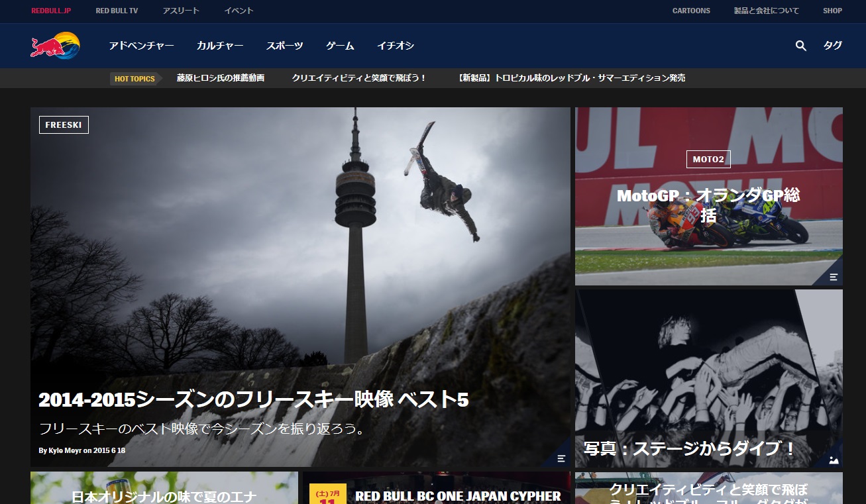Open CARTOONS link
This screenshot has width=866, height=504.
pyautogui.click(x=691, y=11)
